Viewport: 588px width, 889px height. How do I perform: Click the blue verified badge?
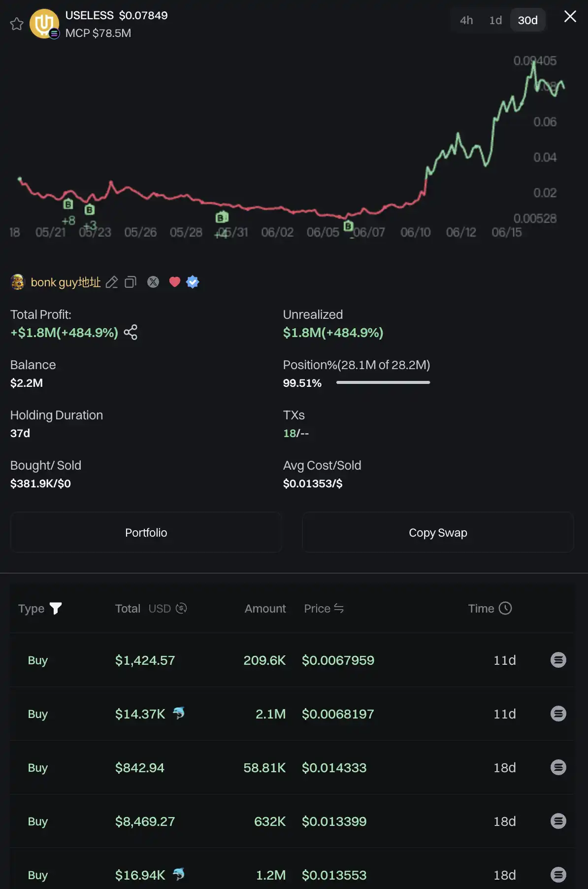(x=193, y=282)
